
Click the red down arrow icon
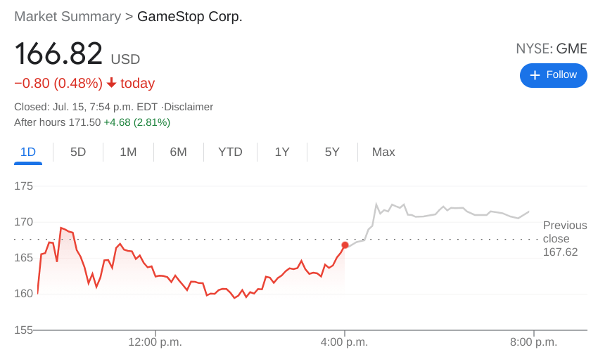tap(111, 83)
